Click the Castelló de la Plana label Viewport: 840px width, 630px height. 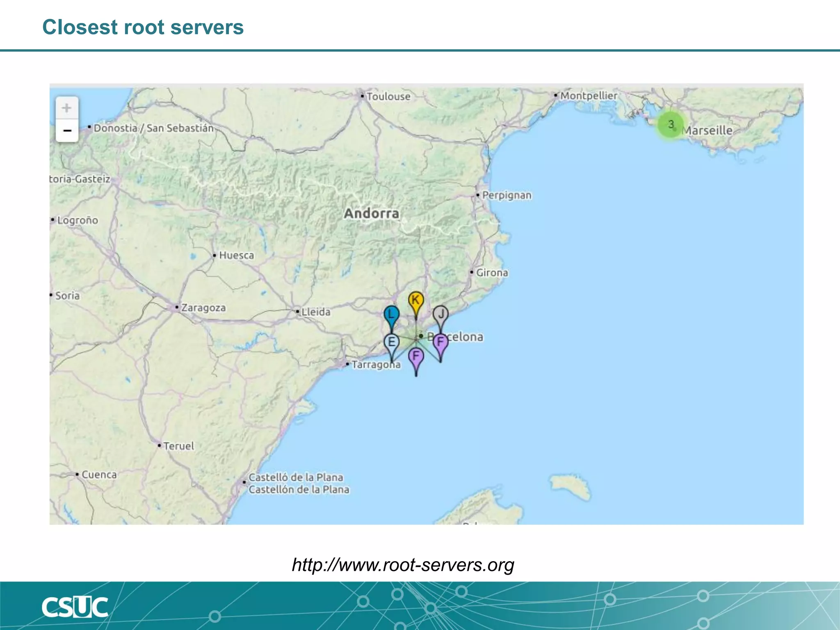click(x=296, y=477)
